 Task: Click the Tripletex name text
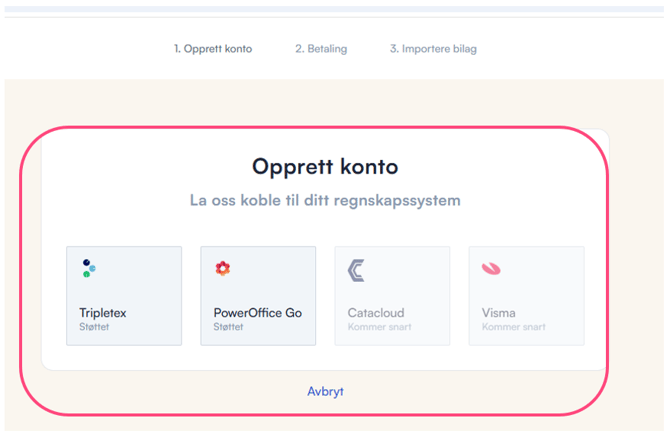coord(103,313)
